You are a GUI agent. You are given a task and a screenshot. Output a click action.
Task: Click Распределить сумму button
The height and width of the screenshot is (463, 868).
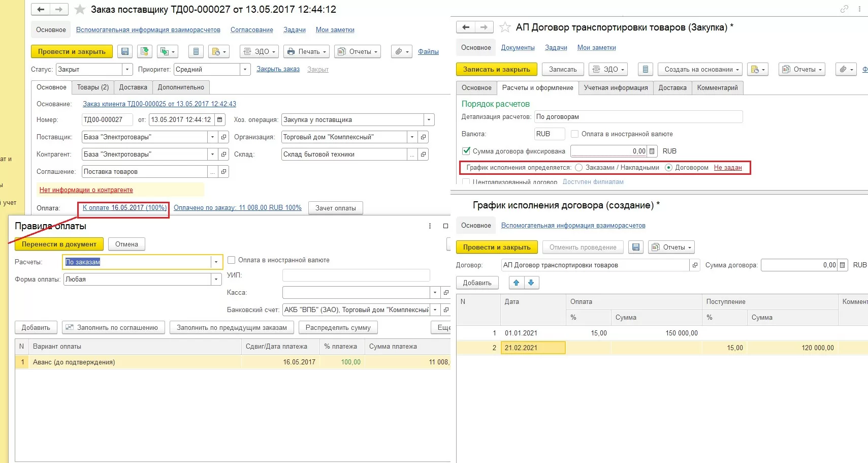(x=338, y=328)
